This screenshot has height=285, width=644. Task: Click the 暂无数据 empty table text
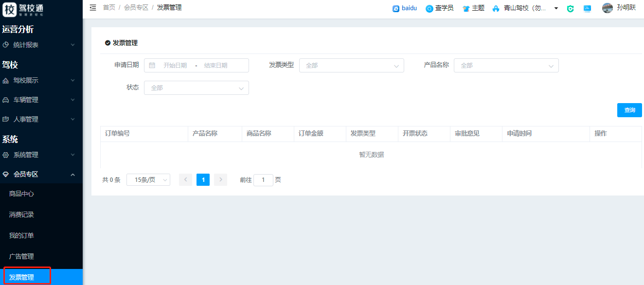click(372, 155)
